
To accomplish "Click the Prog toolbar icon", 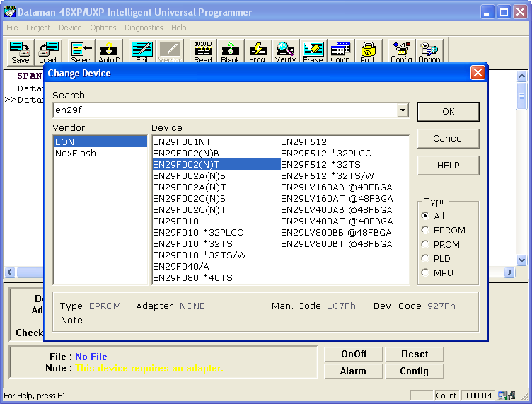I will [x=258, y=52].
